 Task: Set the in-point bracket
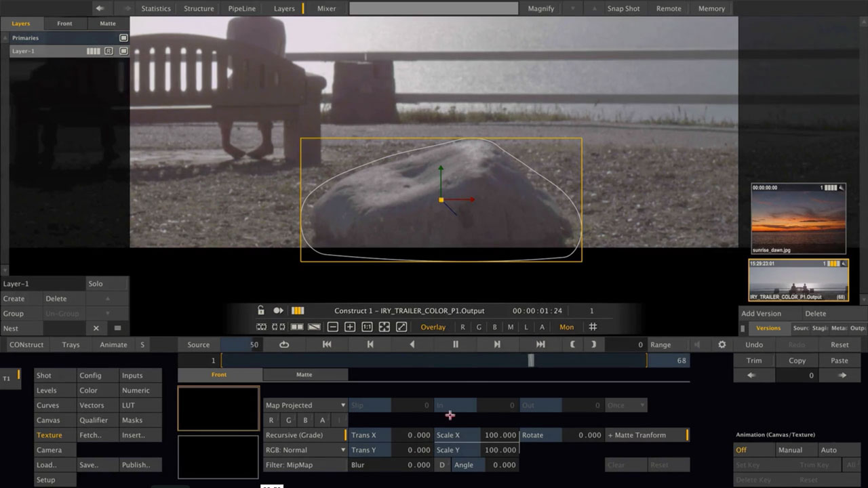[x=572, y=344]
